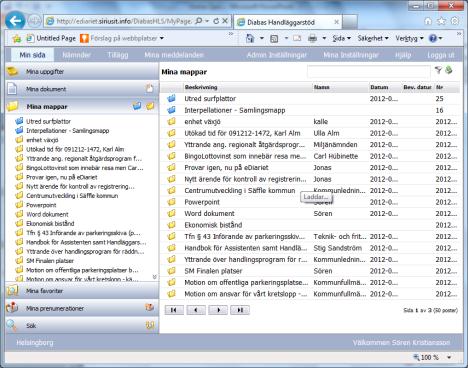Switch to the Tillägg tab

[x=118, y=55]
